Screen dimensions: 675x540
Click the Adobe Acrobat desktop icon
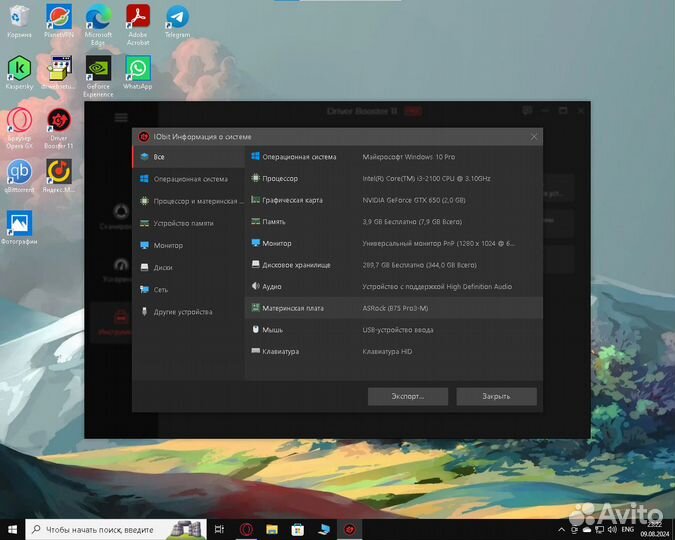138,18
